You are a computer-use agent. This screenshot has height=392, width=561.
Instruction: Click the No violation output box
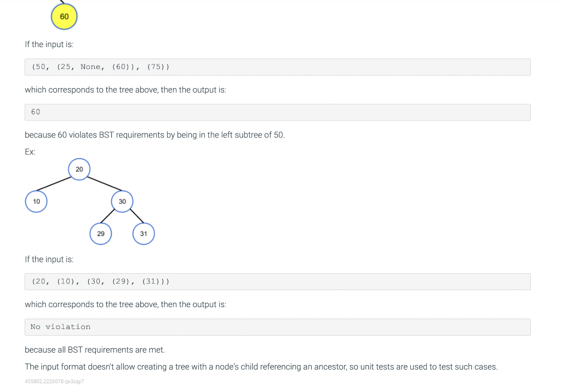pyautogui.click(x=278, y=327)
